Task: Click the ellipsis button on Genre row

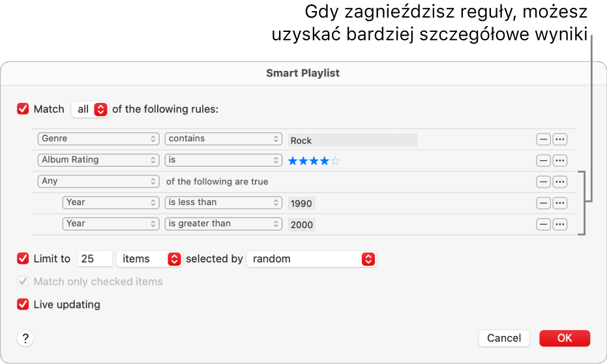Action: (560, 139)
